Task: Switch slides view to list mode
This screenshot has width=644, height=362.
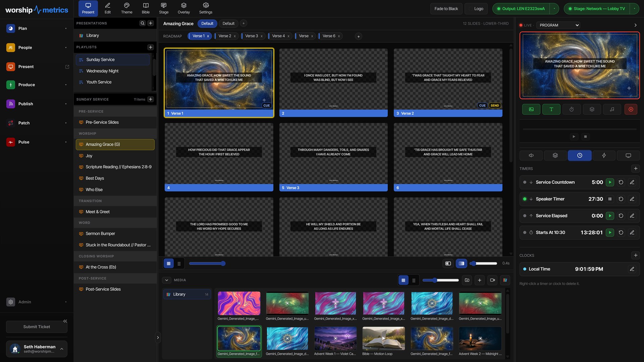Action: tap(179, 264)
